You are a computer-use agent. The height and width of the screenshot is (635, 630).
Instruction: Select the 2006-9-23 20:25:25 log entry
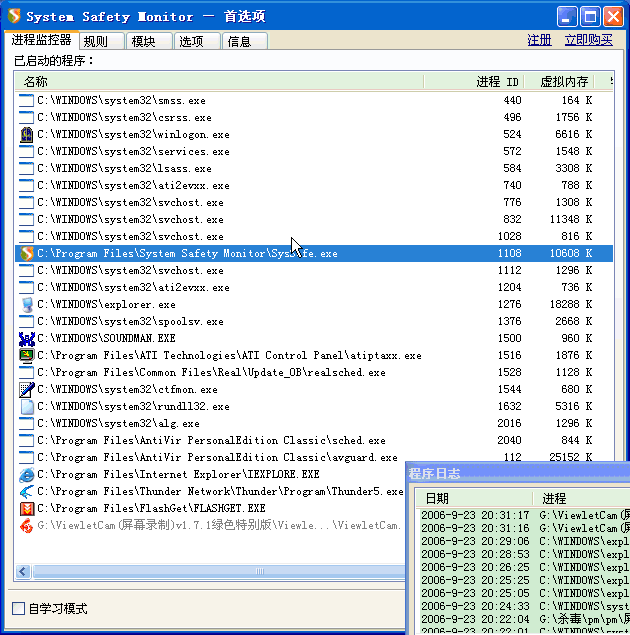524,580
